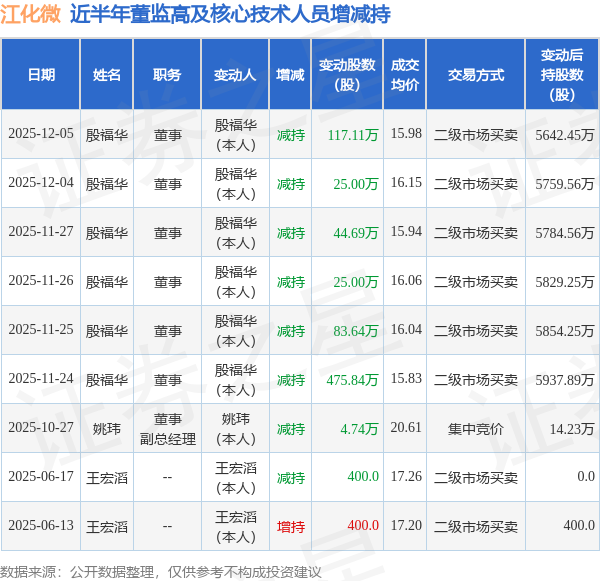Click holding value 400.0 in 2025-06-13 row
This screenshot has width=600, height=581.
pyautogui.click(x=579, y=526)
